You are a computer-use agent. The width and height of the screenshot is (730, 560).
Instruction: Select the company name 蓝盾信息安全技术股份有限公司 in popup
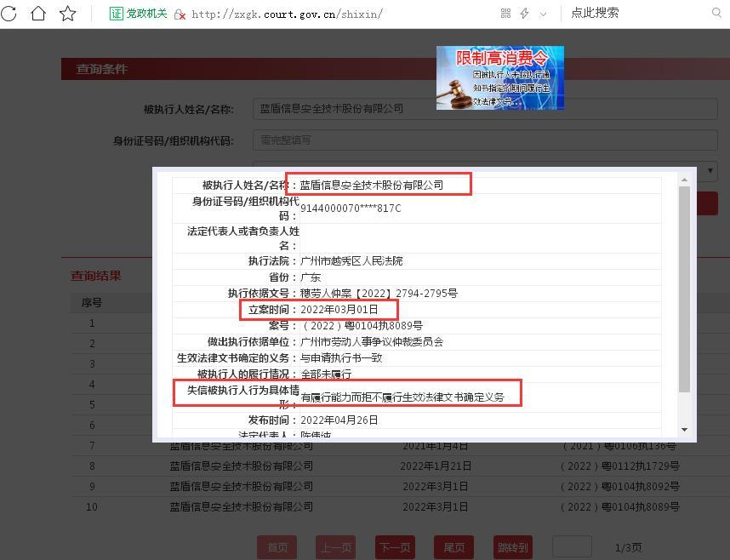(372, 185)
